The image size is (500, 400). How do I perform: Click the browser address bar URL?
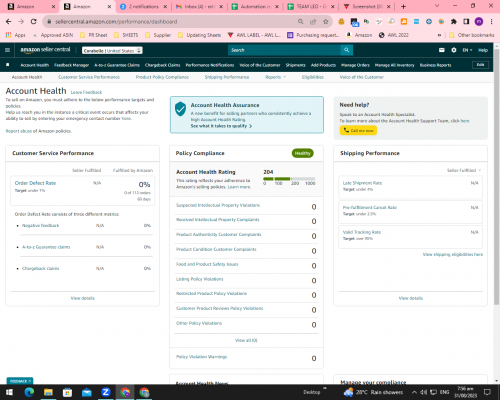[116, 22]
